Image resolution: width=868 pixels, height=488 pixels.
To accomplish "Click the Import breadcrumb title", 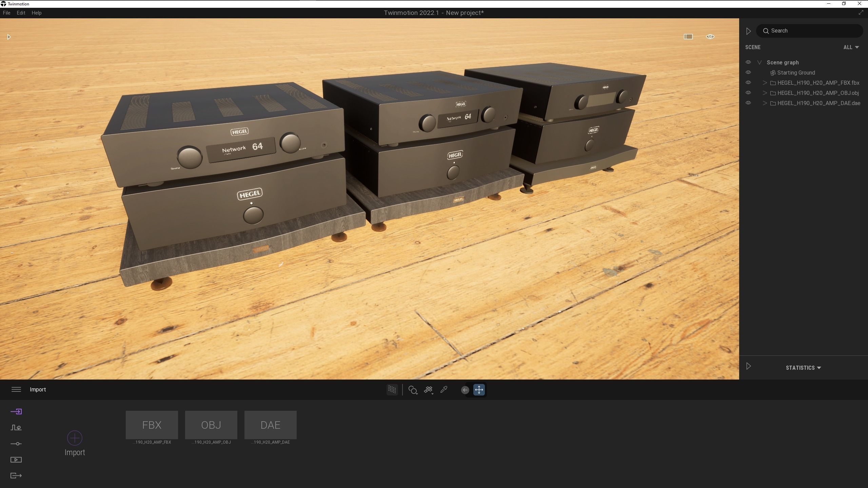I will [38, 390].
